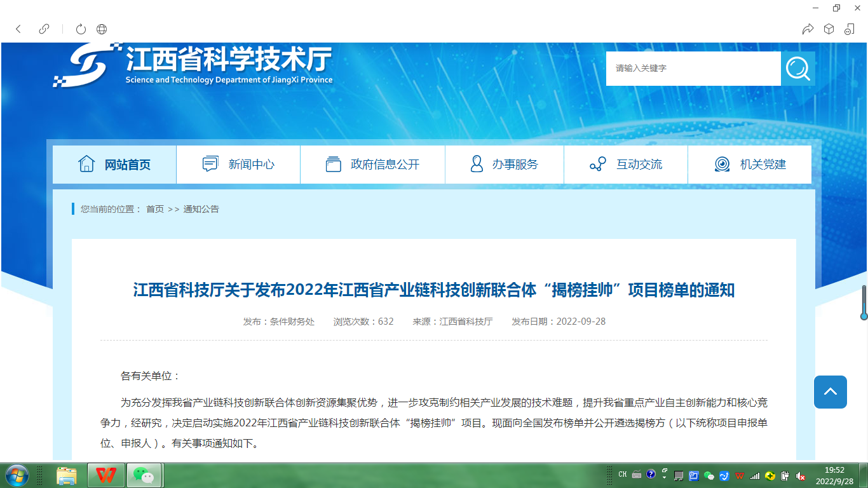Click the page vertical scrollbar handle
This screenshot has width=868, height=488.
pyautogui.click(x=864, y=302)
